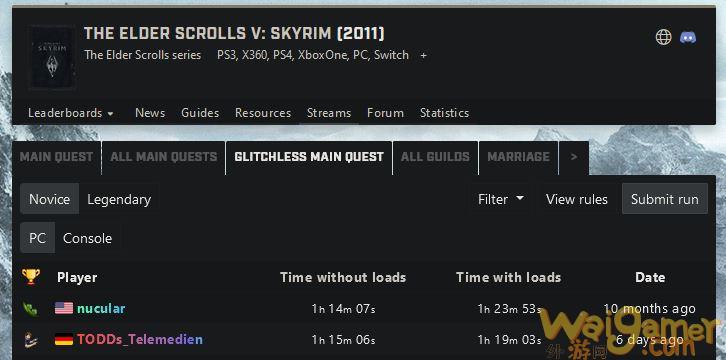Open the globe website icon
This screenshot has width=726, height=360.
(663, 37)
